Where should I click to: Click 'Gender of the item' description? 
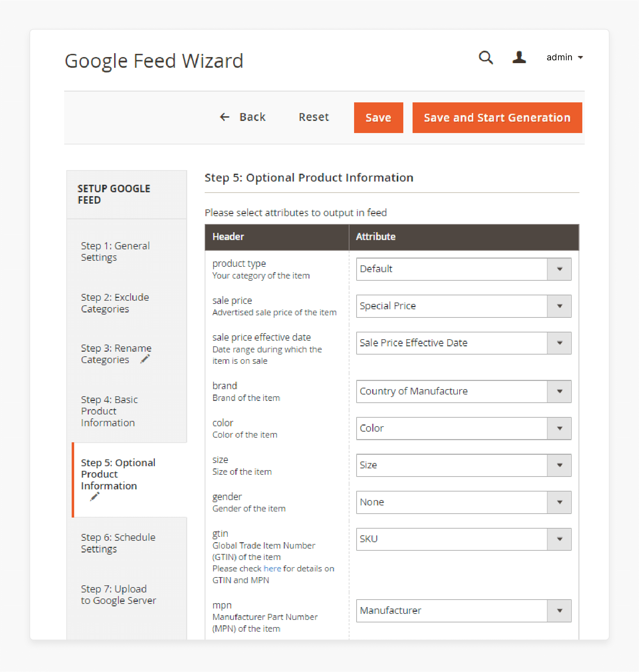pyautogui.click(x=249, y=508)
